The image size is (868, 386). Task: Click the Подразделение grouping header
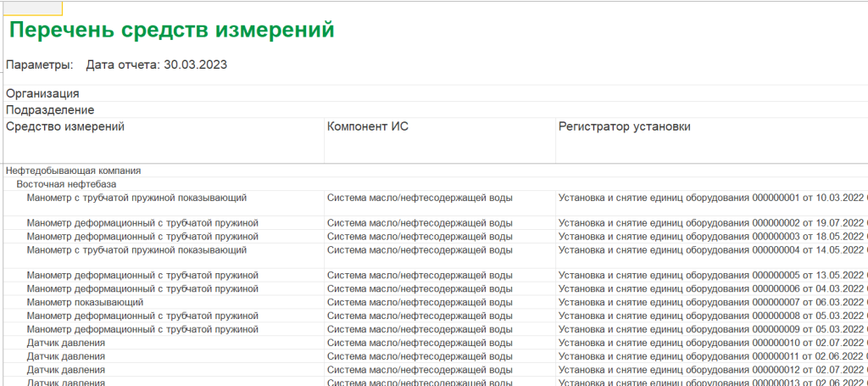[x=50, y=109]
